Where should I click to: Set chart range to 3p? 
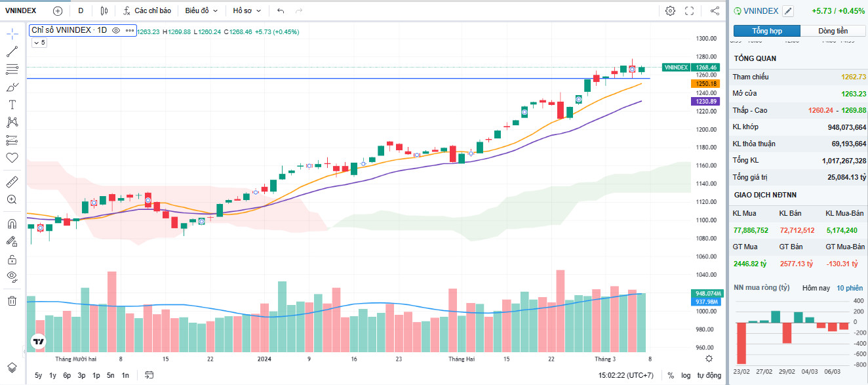coord(81,375)
